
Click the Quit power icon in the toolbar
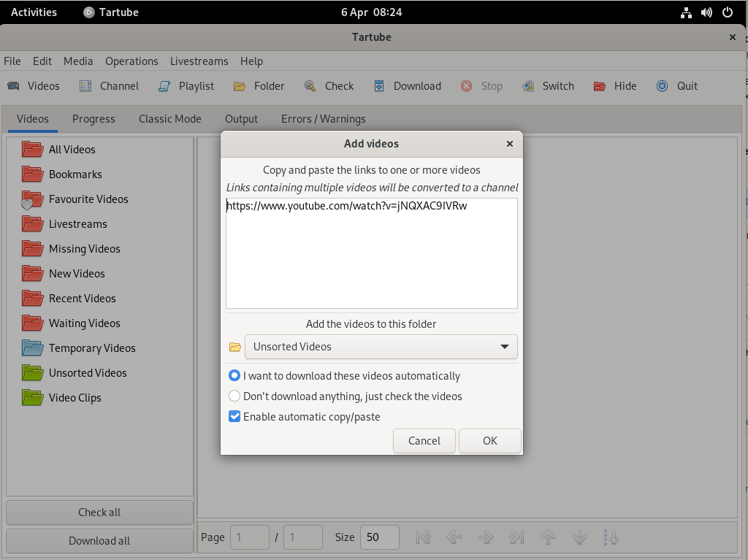tap(662, 86)
